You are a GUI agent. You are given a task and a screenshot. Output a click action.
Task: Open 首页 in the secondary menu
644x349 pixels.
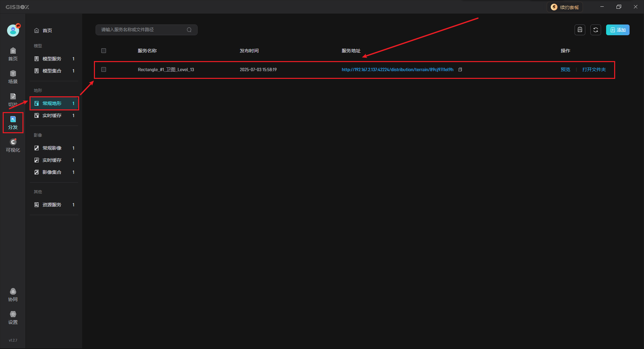(x=43, y=31)
